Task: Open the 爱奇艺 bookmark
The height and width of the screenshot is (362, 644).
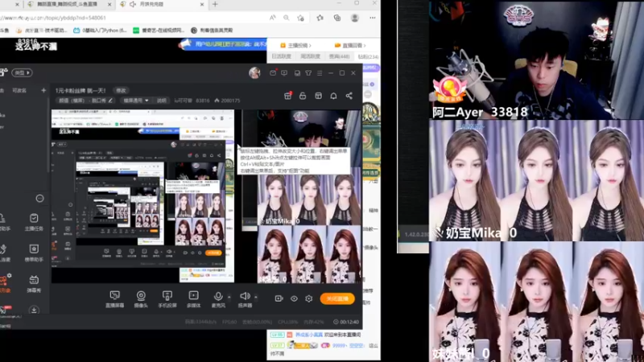Action: [x=159, y=31]
